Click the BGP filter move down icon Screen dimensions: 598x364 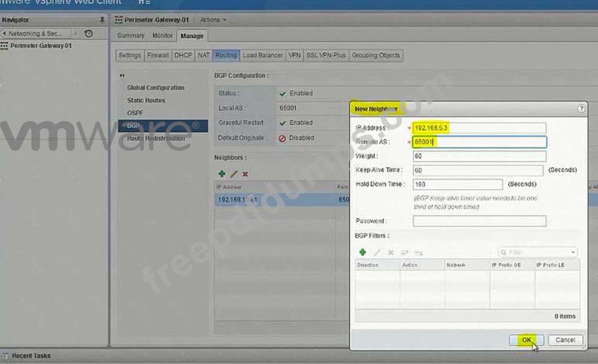point(418,252)
